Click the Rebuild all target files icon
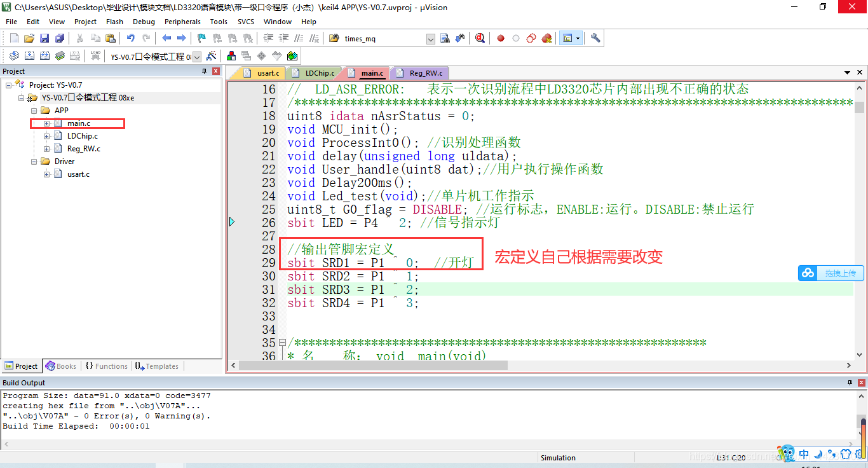This screenshot has height=468, width=868. (44, 56)
